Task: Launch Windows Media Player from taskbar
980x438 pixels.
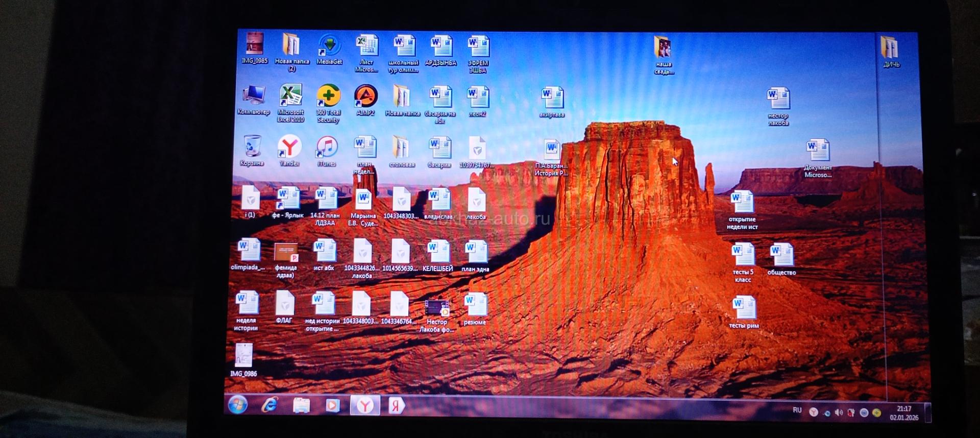Action: click(332, 406)
